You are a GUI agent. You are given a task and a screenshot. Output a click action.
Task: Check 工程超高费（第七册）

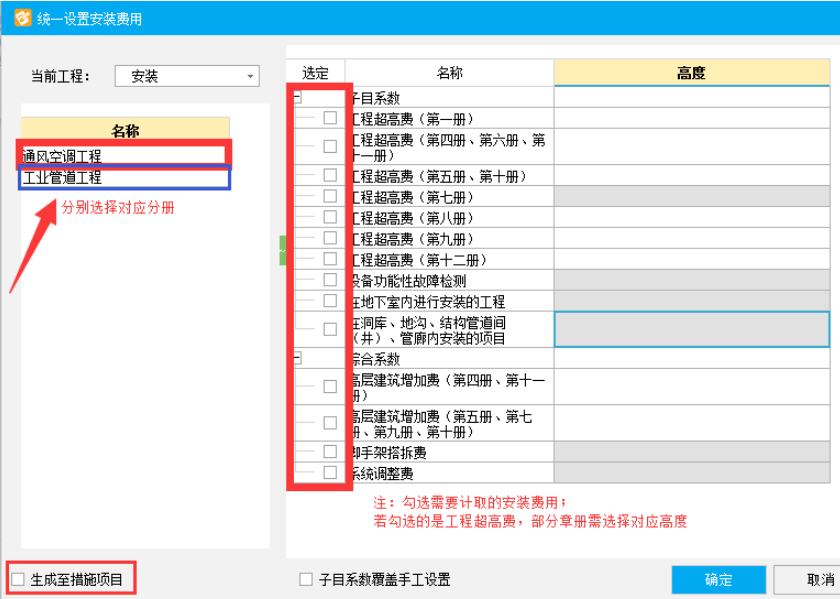(x=330, y=196)
